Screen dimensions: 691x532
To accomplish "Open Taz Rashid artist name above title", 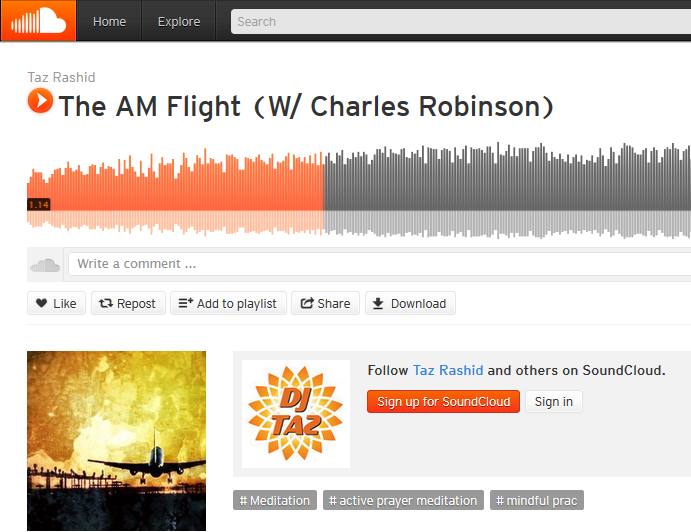I will pyautogui.click(x=61, y=77).
